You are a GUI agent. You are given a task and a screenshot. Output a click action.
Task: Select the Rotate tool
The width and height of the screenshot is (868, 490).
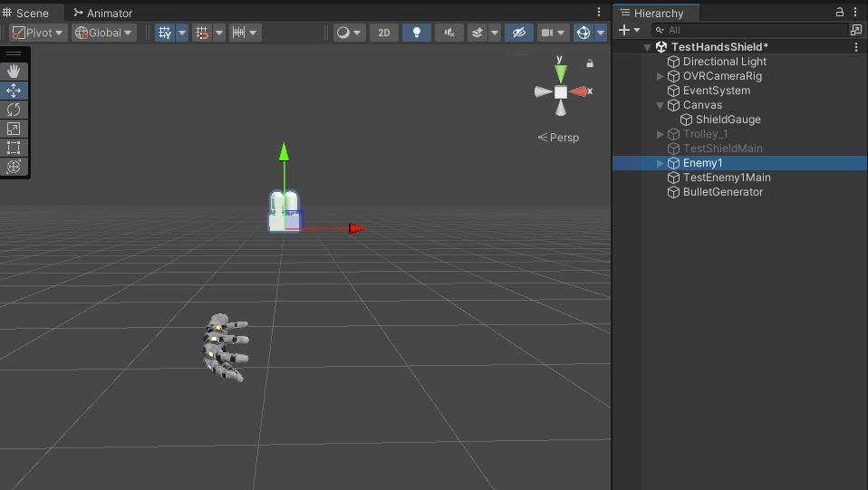pyautogui.click(x=14, y=110)
